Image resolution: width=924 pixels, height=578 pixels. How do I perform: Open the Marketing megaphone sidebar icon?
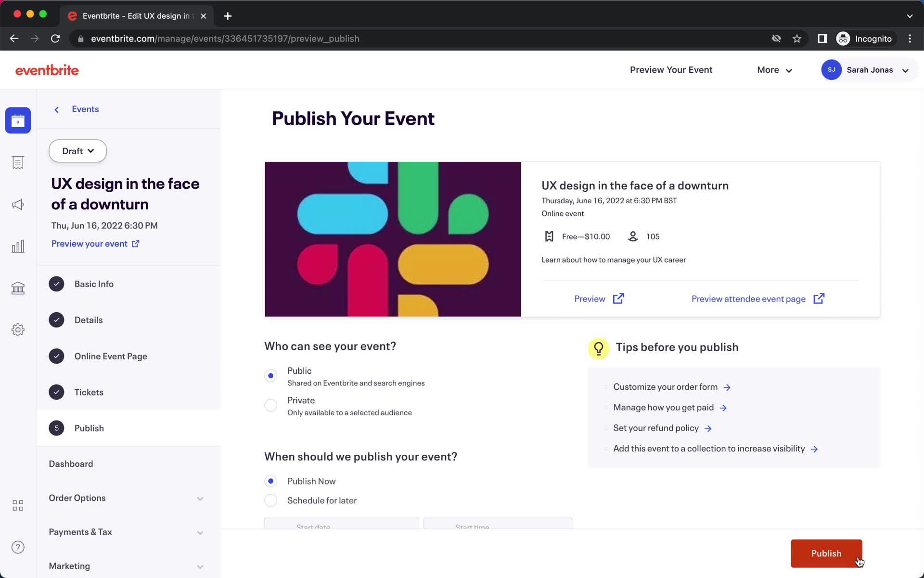(x=18, y=205)
